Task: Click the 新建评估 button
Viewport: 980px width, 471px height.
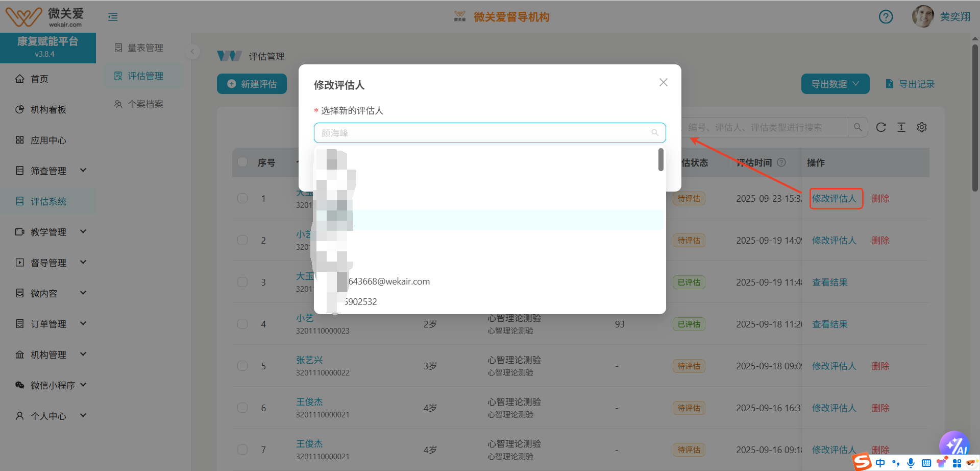Action: [252, 83]
